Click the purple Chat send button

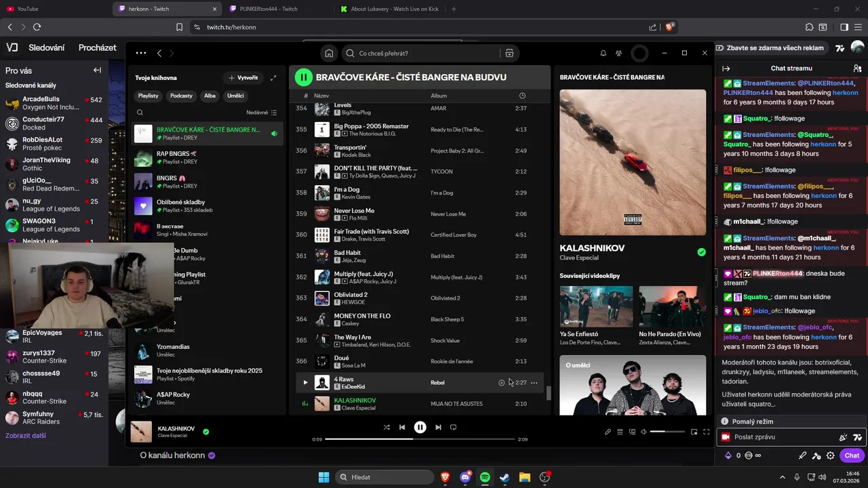tap(852, 455)
